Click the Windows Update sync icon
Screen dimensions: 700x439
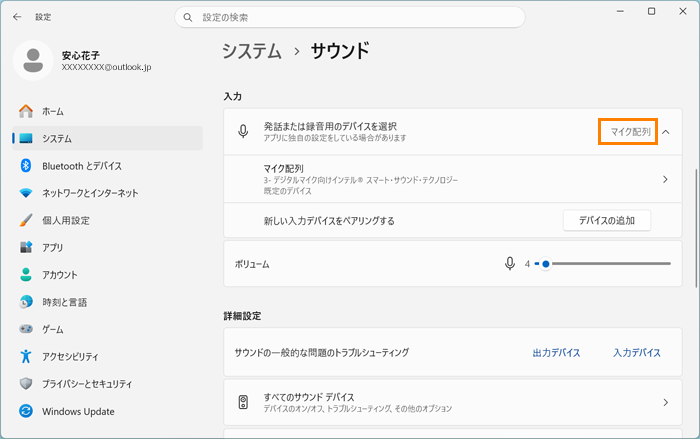click(x=26, y=411)
